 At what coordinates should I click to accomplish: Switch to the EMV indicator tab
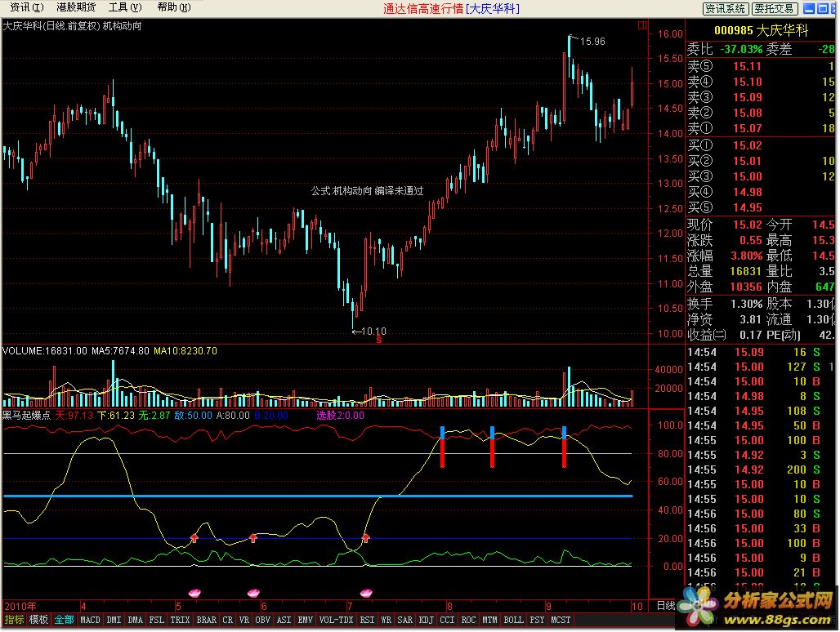point(306,620)
